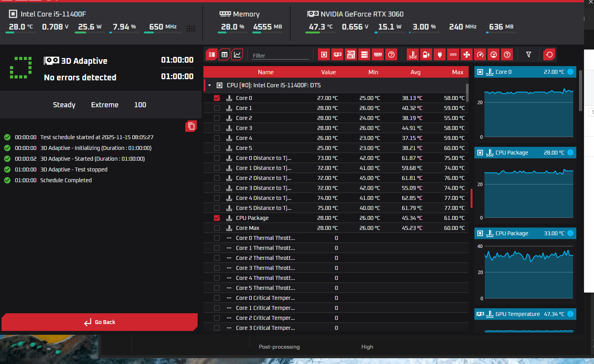Image resolution: width=594 pixels, height=364 pixels.
Task: Toggle the CPU sensor filter icon
Action: pyautogui.click(x=324, y=55)
